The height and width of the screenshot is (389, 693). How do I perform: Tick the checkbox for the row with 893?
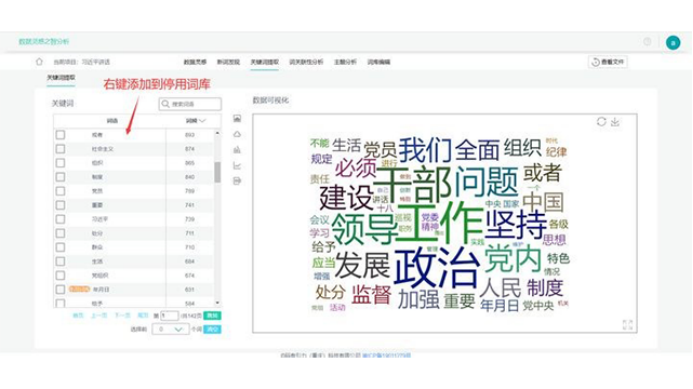60,135
